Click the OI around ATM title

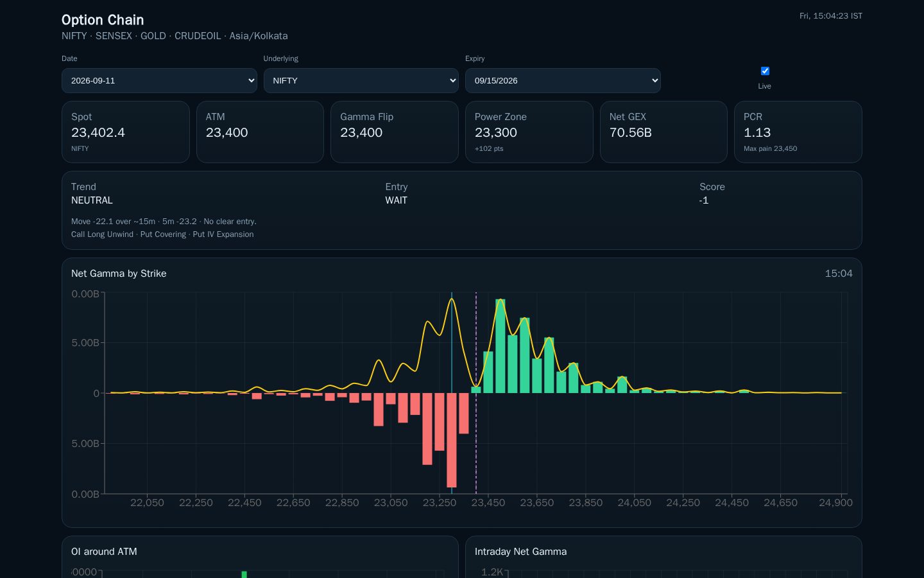tap(104, 552)
